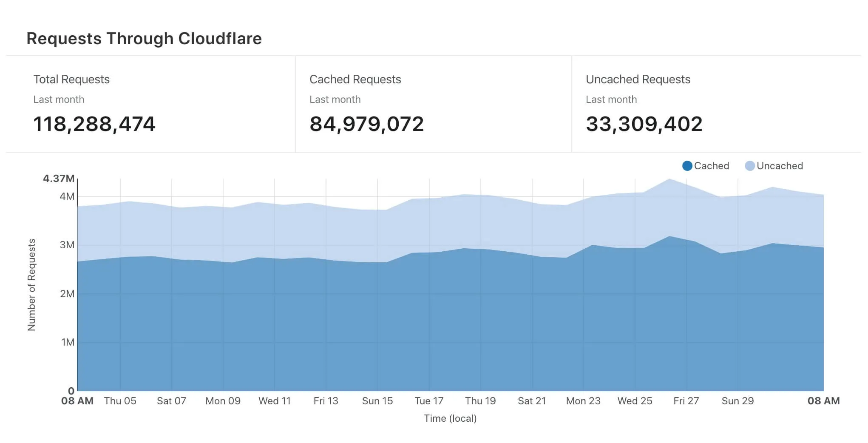
Task: Click the Sun 15 date marker
Action: (377, 401)
